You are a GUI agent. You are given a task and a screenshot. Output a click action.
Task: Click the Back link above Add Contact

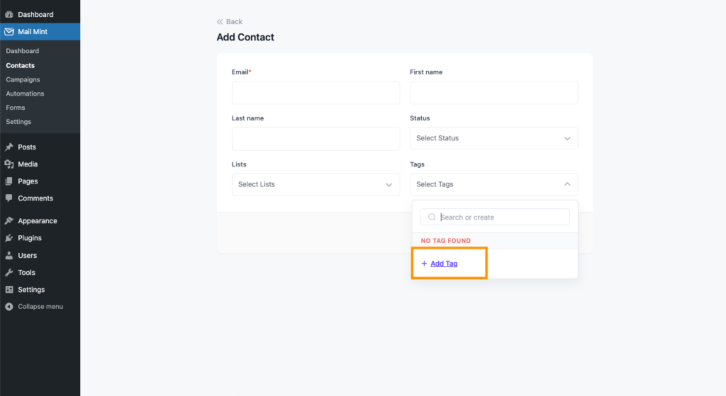click(x=230, y=21)
